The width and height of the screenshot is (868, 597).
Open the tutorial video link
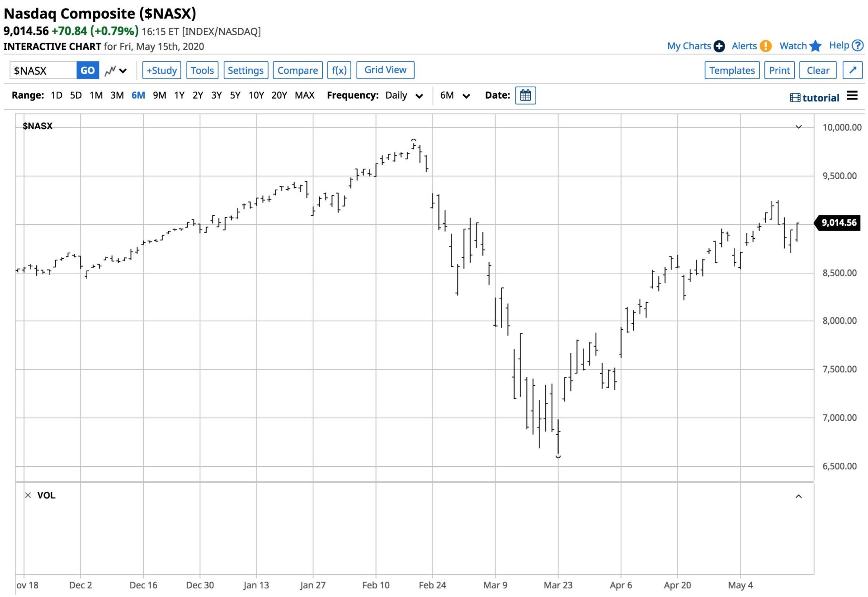point(815,98)
